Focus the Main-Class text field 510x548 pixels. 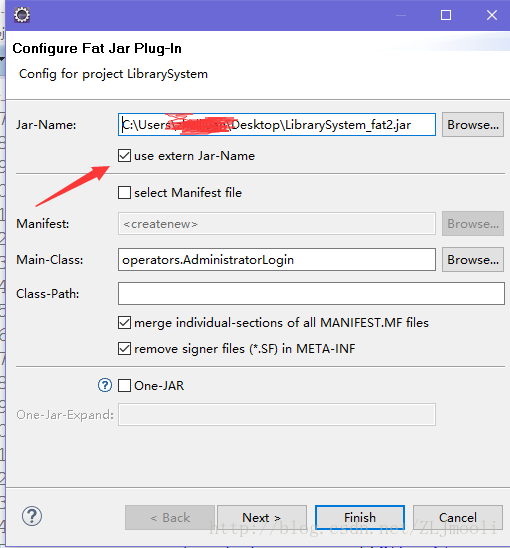click(277, 260)
